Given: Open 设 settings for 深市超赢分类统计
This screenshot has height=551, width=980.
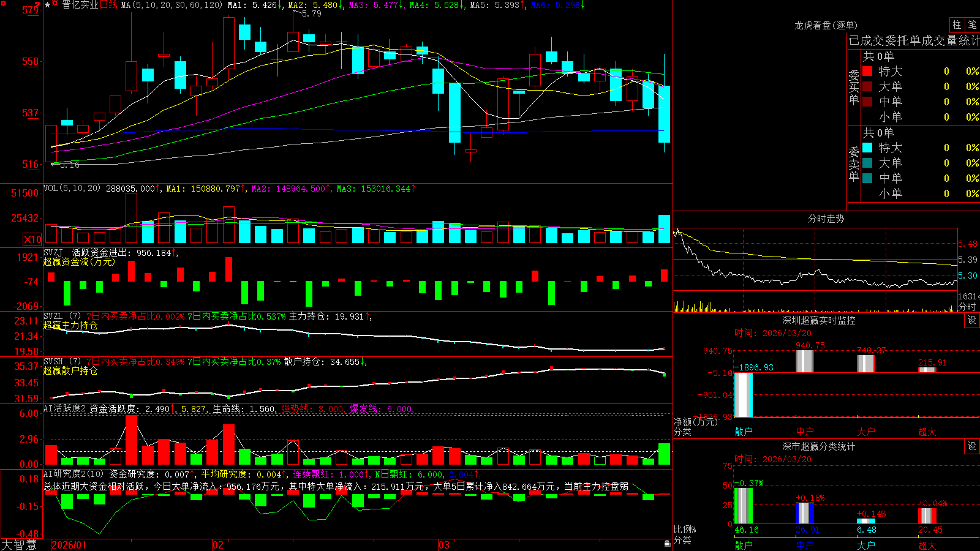Looking at the screenshot, I should point(972,446).
